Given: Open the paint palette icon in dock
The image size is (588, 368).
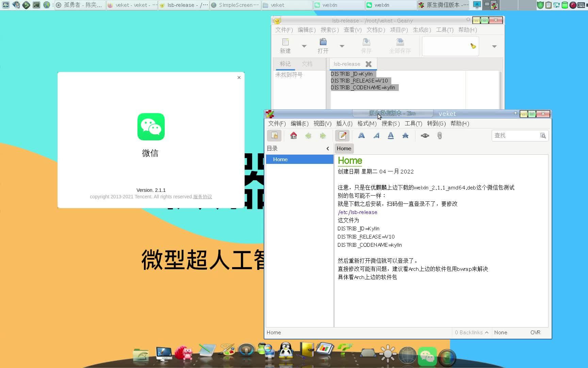Looking at the screenshot, I should tap(227, 350).
